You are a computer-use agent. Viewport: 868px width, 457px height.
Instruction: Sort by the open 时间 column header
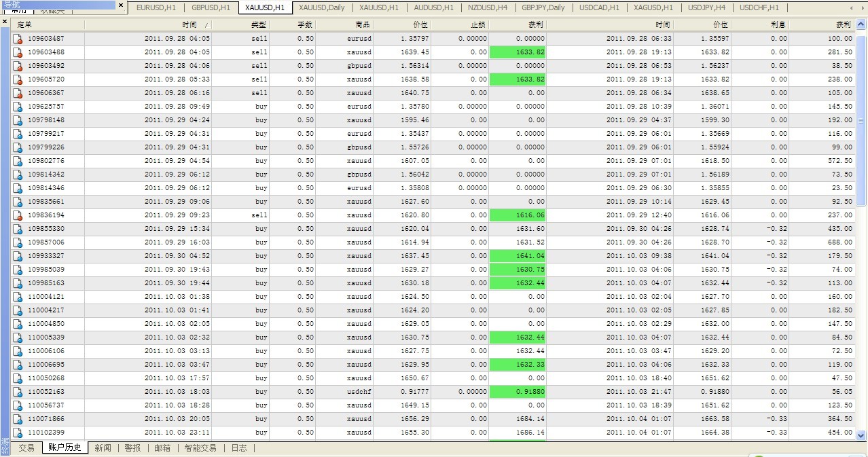coord(148,24)
